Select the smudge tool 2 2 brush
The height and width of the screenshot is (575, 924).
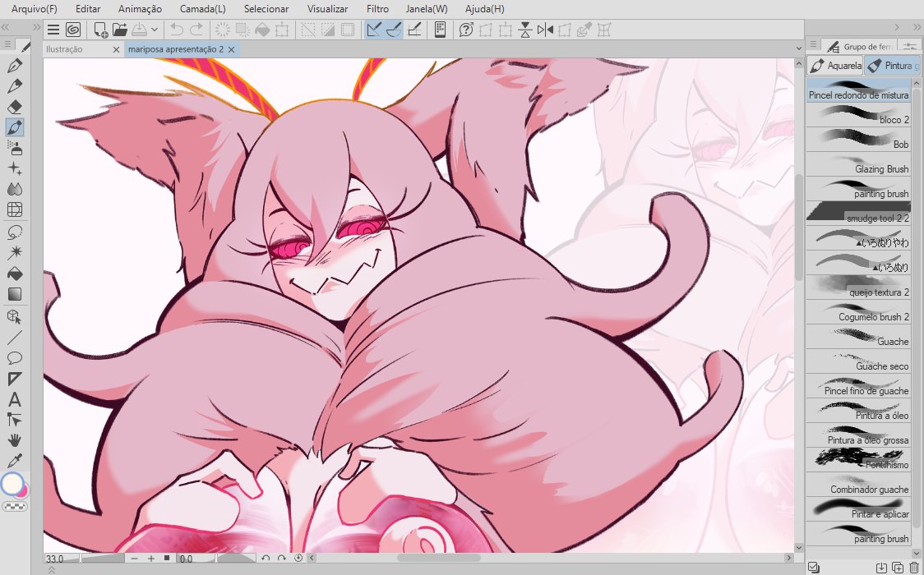(858, 214)
